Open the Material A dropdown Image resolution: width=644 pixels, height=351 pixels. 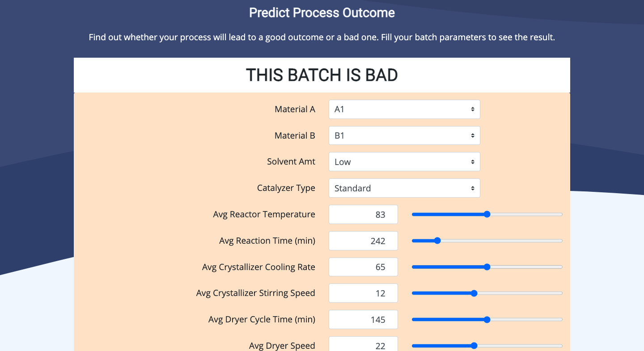(x=404, y=109)
